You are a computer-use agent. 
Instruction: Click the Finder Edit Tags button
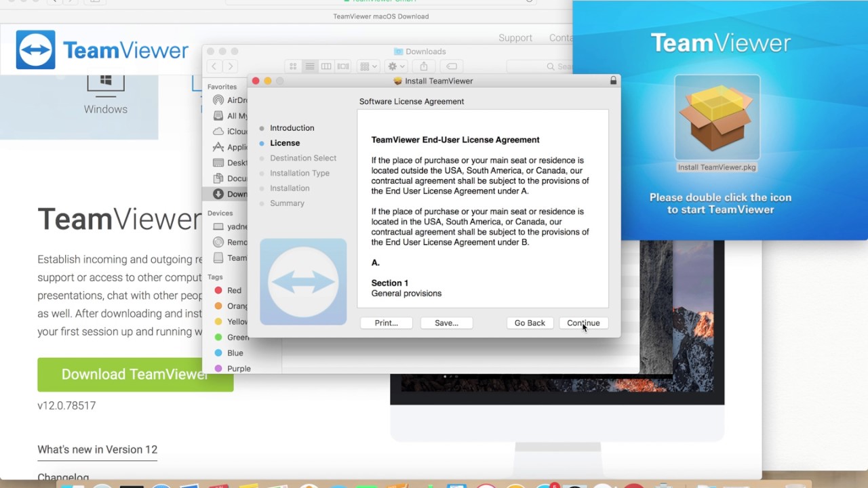click(x=452, y=66)
